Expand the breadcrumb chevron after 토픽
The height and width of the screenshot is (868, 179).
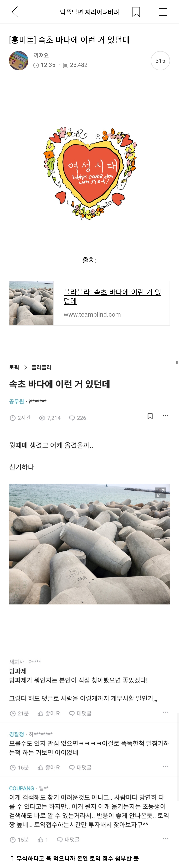pos(26,367)
